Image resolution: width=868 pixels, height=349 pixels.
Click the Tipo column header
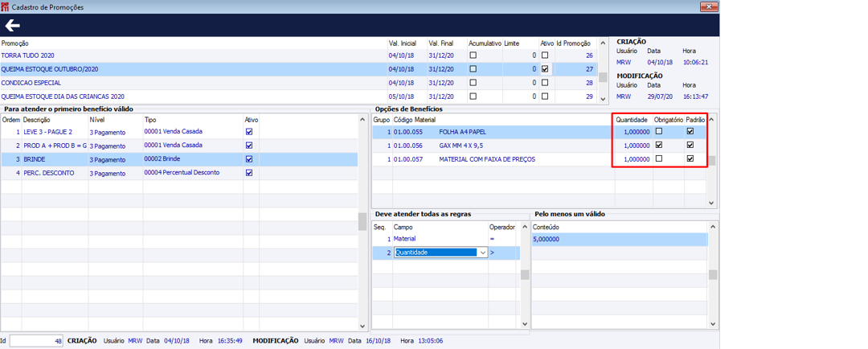coord(150,120)
